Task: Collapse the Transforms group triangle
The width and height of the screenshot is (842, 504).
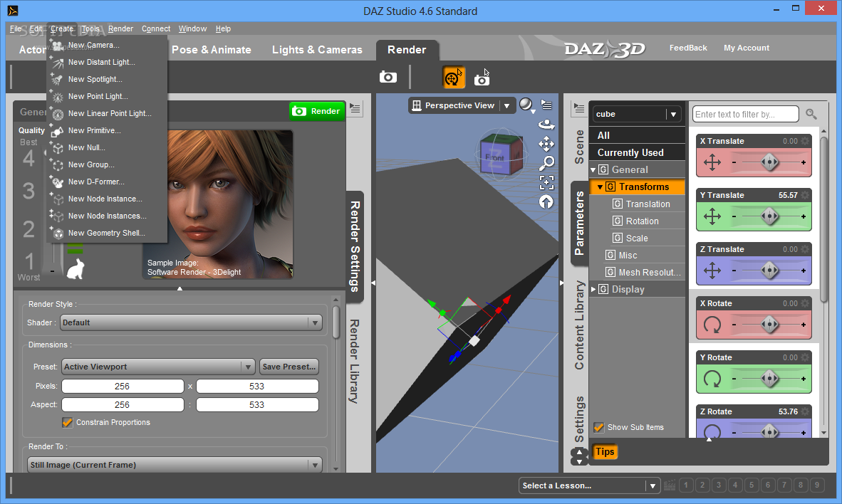Action: 600,187
